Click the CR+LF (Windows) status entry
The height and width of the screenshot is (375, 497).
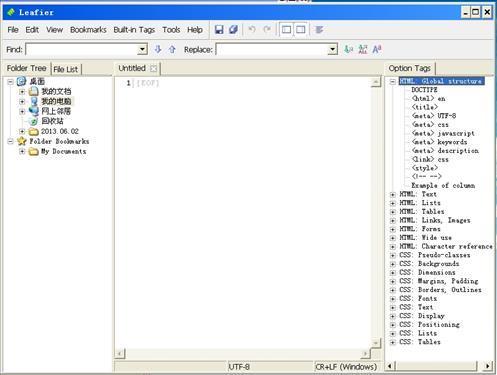point(346,367)
